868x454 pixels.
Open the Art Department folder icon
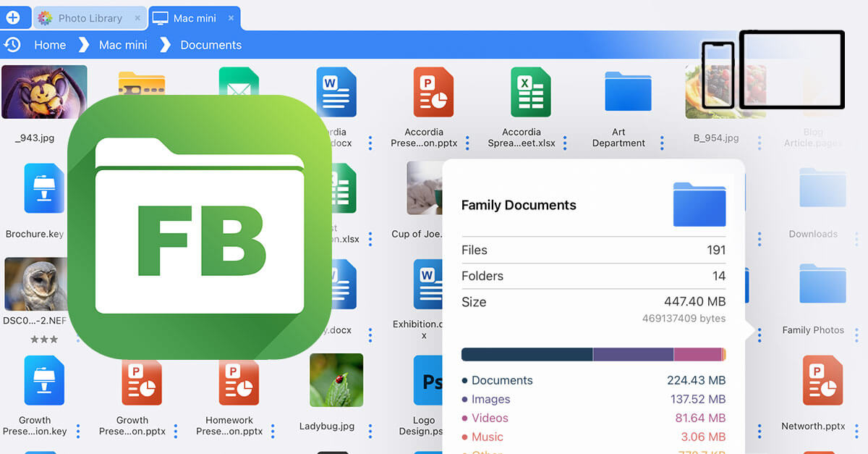click(628, 91)
